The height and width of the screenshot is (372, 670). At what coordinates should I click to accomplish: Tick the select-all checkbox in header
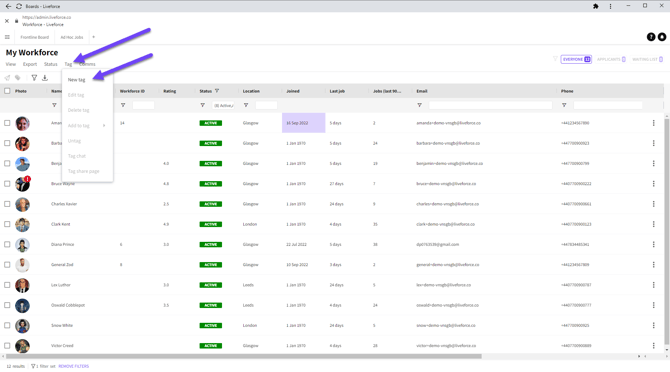coord(7,91)
